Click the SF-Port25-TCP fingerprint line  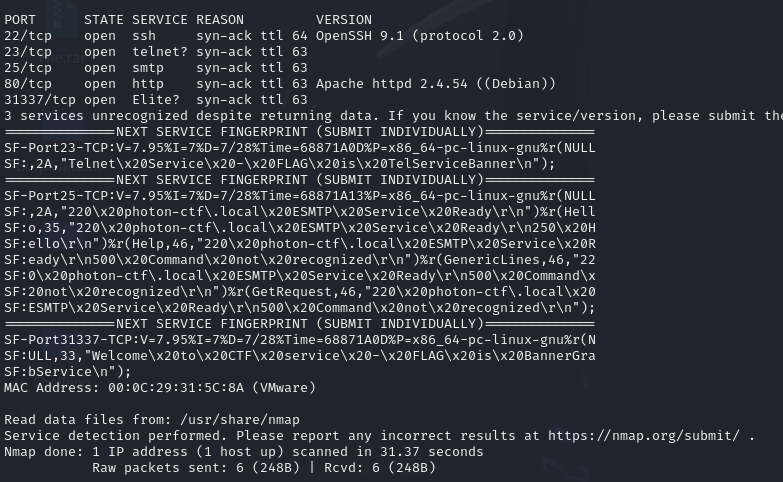click(300, 196)
